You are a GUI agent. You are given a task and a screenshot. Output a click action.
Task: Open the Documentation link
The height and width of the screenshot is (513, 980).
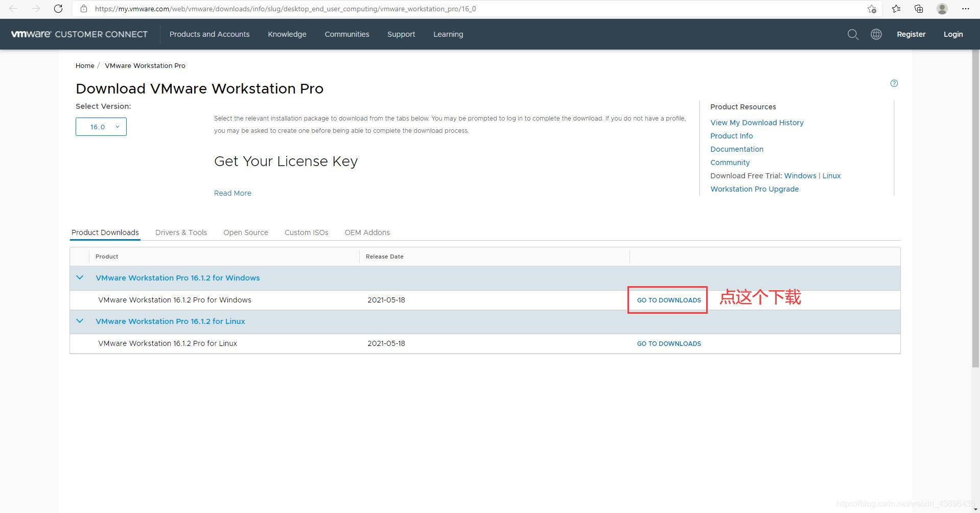pos(737,149)
